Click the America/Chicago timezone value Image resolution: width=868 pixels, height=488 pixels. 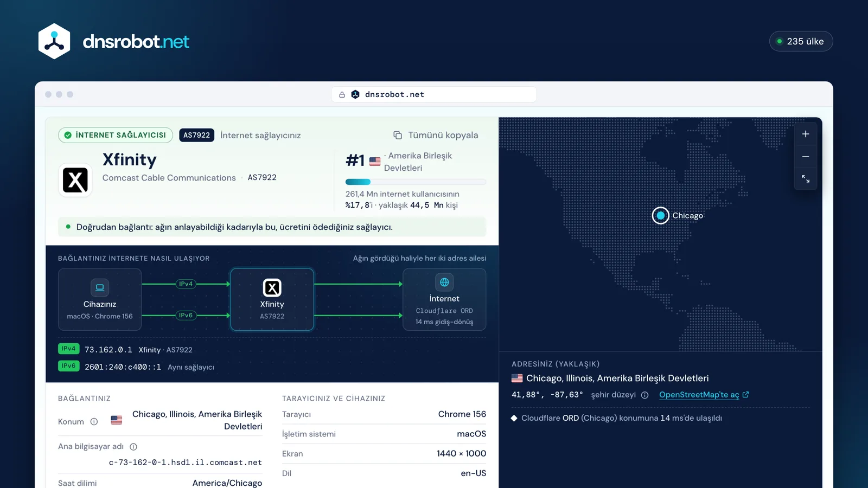coord(227,483)
